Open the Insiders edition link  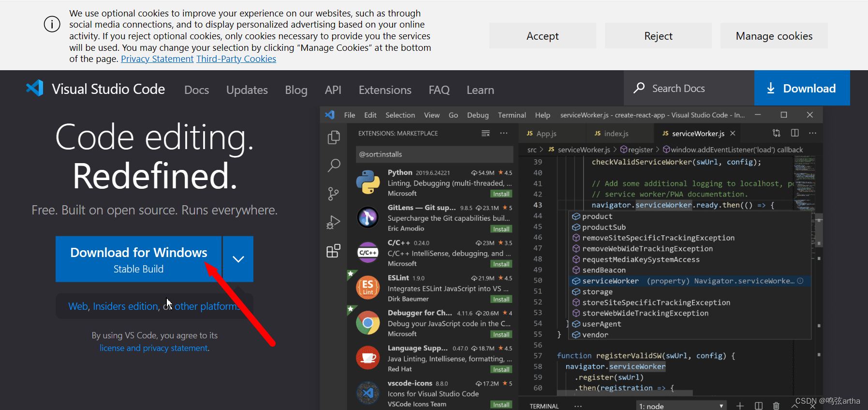(x=125, y=306)
